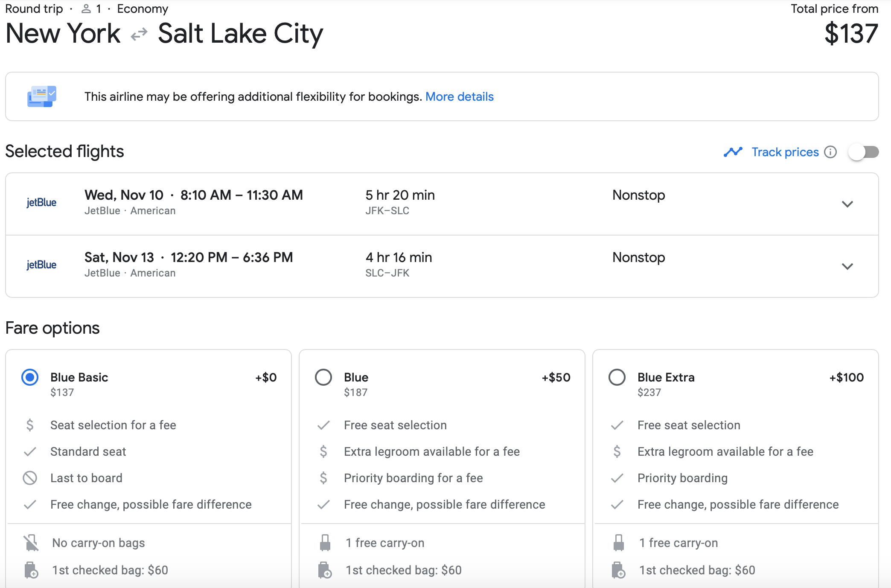Click the price tracking graph icon
The image size is (891, 588).
[733, 152]
